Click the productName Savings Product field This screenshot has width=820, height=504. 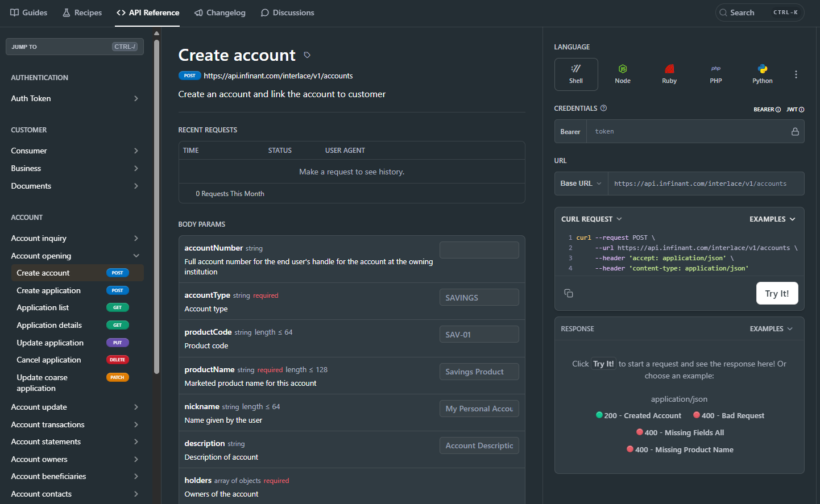click(x=479, y=372)
